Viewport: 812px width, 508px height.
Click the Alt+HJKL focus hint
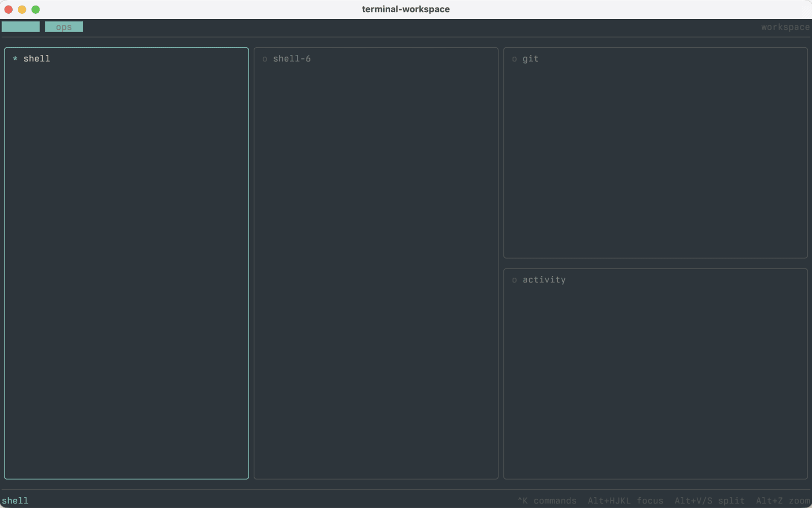[x=625, y=500]
